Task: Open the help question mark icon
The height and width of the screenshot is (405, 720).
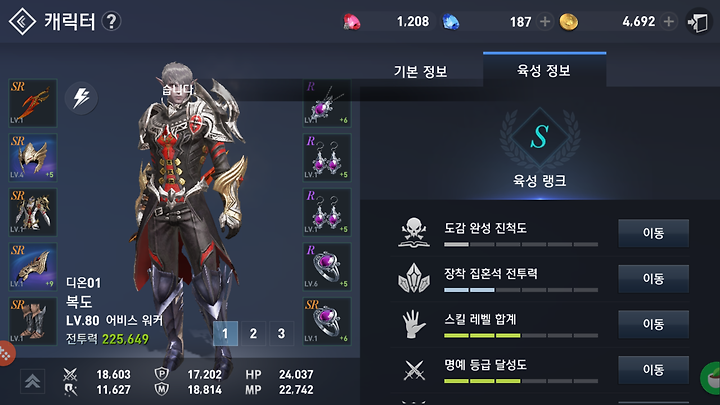Action: click(111, 21)
